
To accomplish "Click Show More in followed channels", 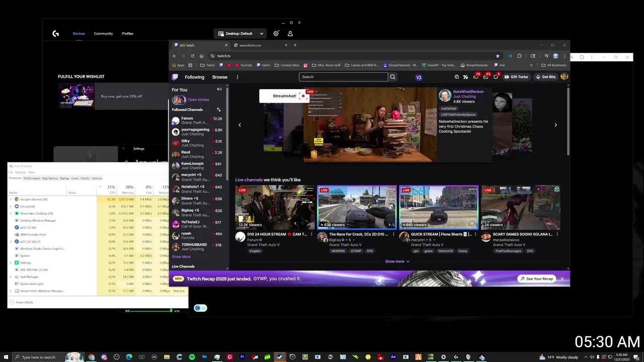I will [181, 256].
